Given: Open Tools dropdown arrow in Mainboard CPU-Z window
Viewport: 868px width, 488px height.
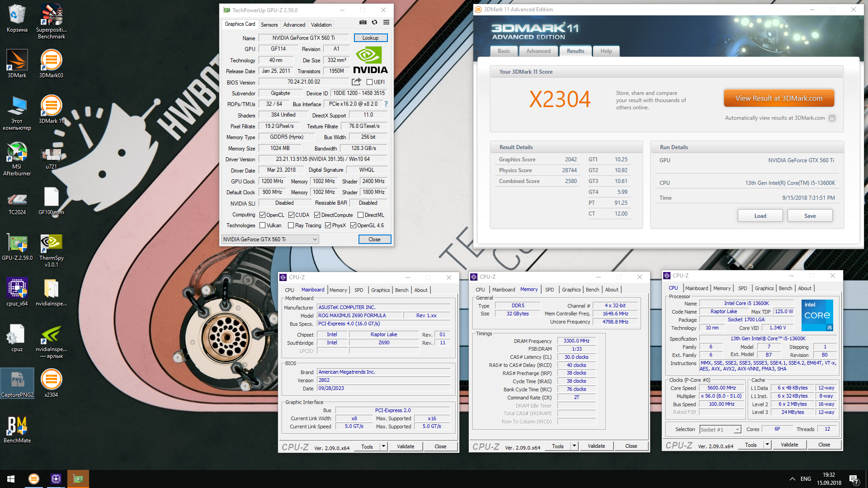Looking at the screenshot, I should pyautogui.click(x=383, y=446).
